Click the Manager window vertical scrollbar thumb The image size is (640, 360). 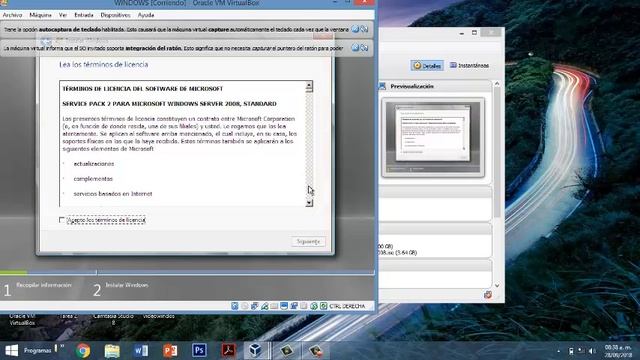click(x=497, y=153)
